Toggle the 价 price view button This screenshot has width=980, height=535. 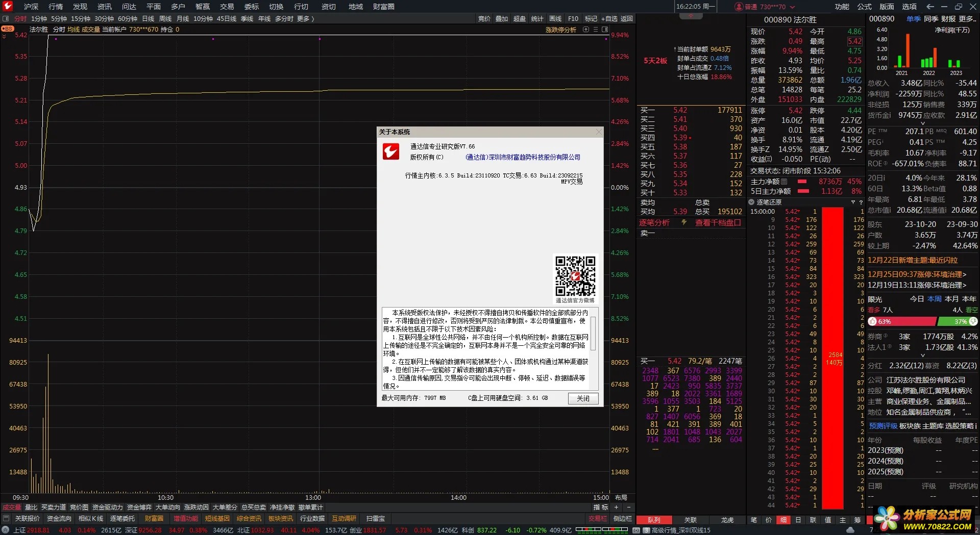769,520
